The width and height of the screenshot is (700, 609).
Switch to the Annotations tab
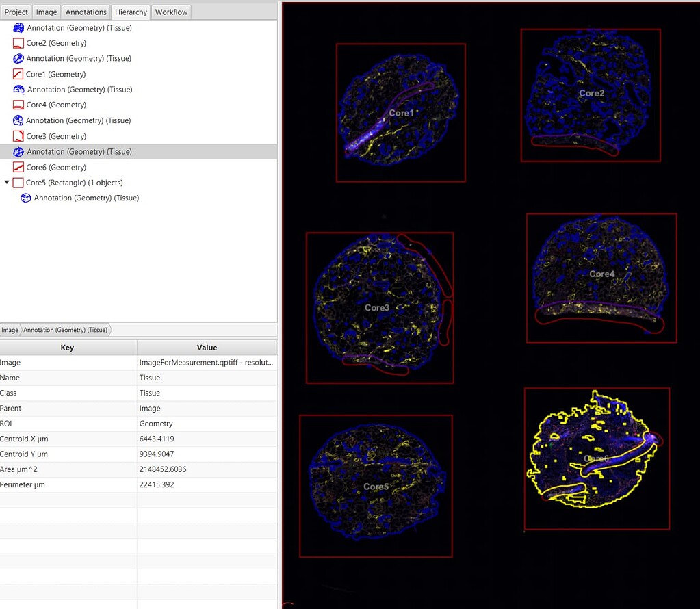[86, 12]
